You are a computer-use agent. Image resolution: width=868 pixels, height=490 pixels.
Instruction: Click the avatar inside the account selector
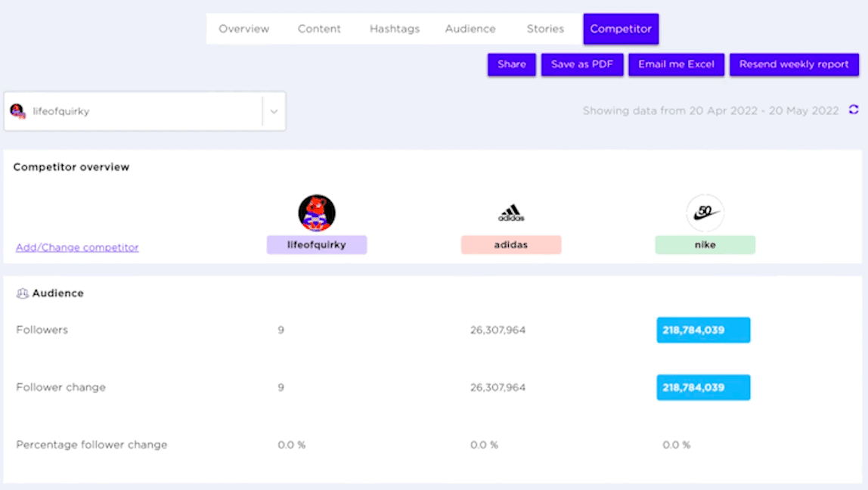click(x=18, y=110)
